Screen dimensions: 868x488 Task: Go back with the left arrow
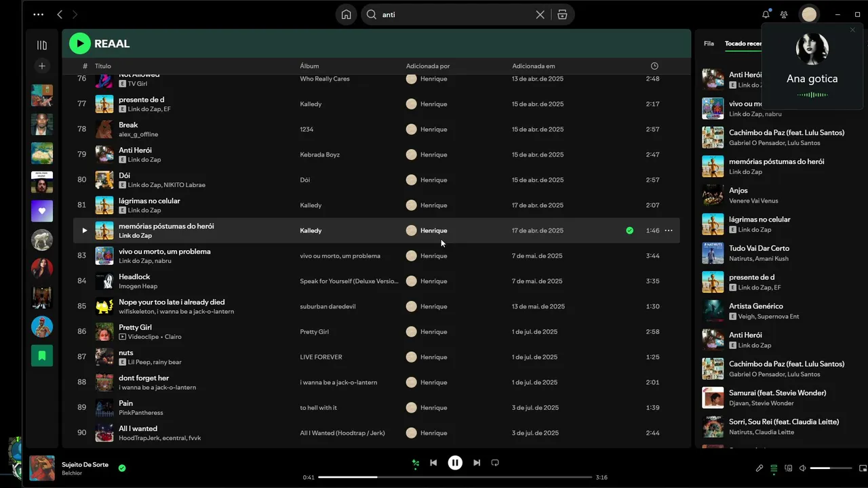coord(60,14)
